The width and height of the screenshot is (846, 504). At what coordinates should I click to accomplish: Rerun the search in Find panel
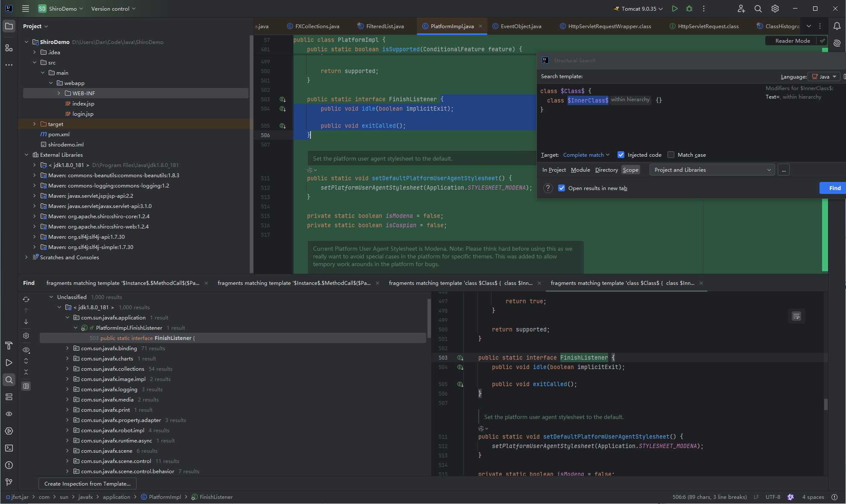coord(26,299)
